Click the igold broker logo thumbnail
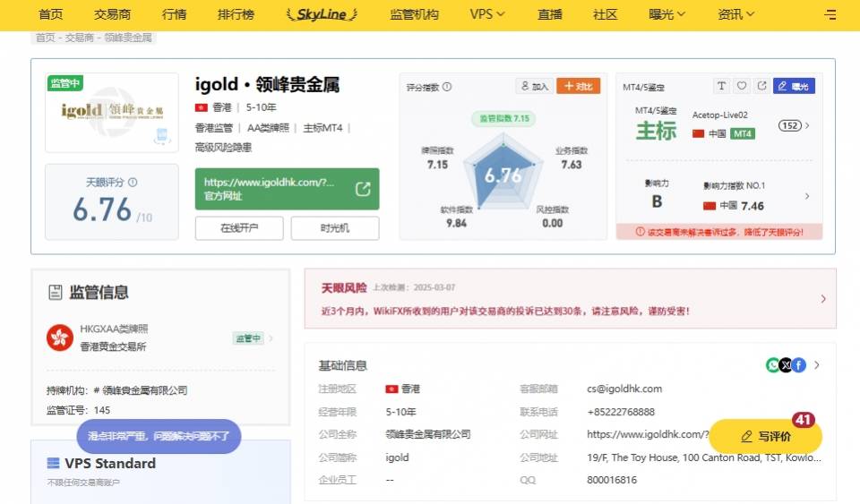The width and height of the screenshot is (860, 504). (112, 112)
